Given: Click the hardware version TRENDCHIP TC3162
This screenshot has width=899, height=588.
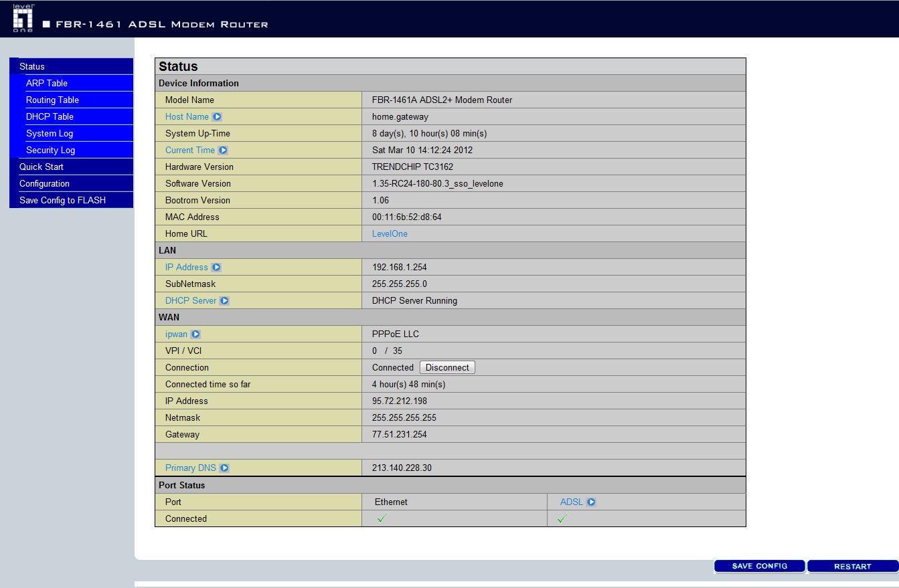Looking at the screenshot, I should click(x=412, y=167).
